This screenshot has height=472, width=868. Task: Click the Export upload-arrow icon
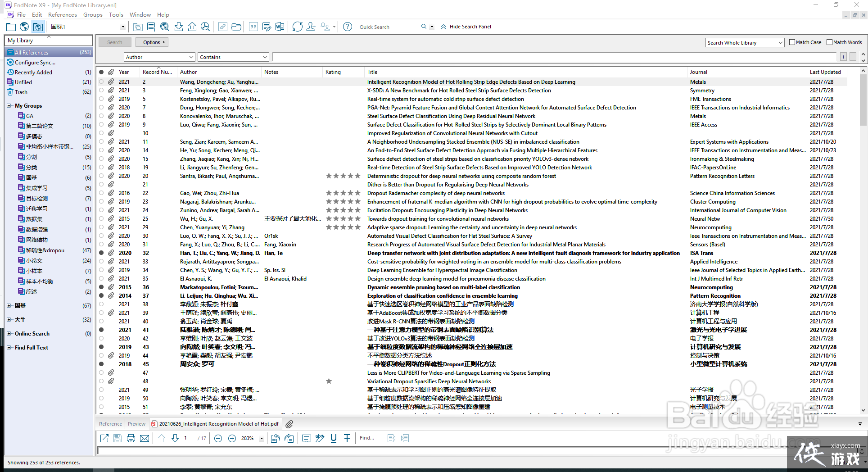tap(192, 27)
